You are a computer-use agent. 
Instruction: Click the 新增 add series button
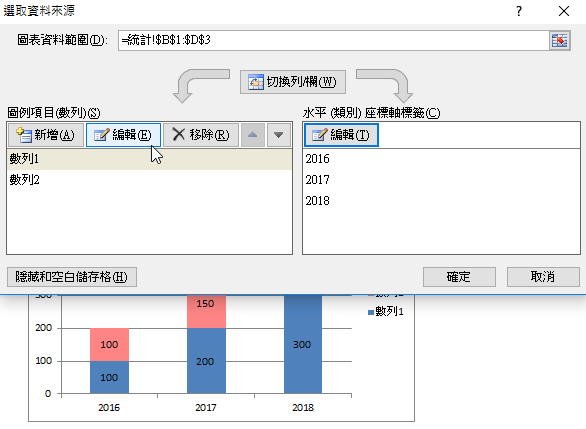click(46, 135)
